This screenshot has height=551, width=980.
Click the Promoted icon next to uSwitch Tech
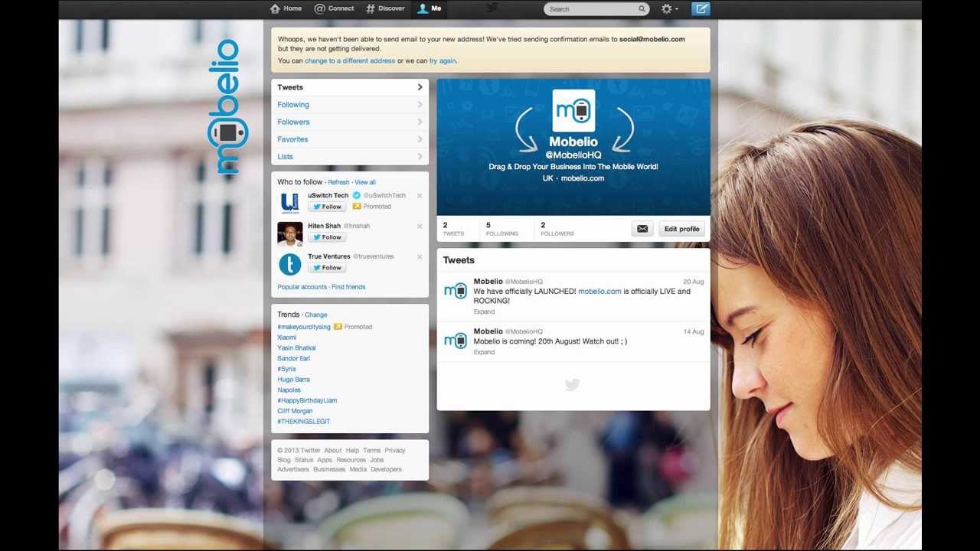(357, 207)
